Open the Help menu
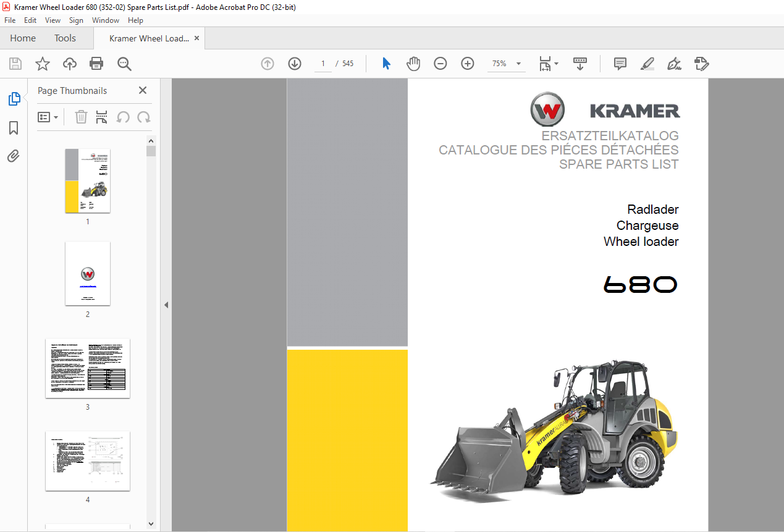The height and width of the screenshot is (532, 784). pos(135,20)
